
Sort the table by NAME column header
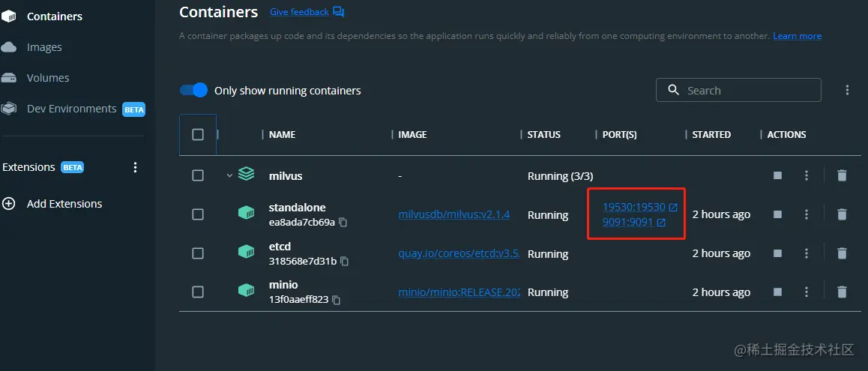click(x=283, y=135)
